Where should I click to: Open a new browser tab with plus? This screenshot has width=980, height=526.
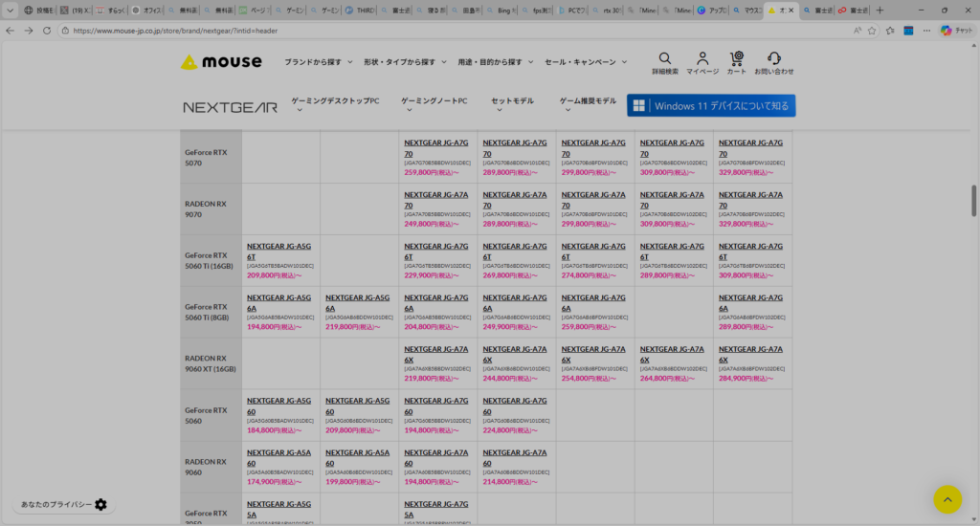point(880,11)
